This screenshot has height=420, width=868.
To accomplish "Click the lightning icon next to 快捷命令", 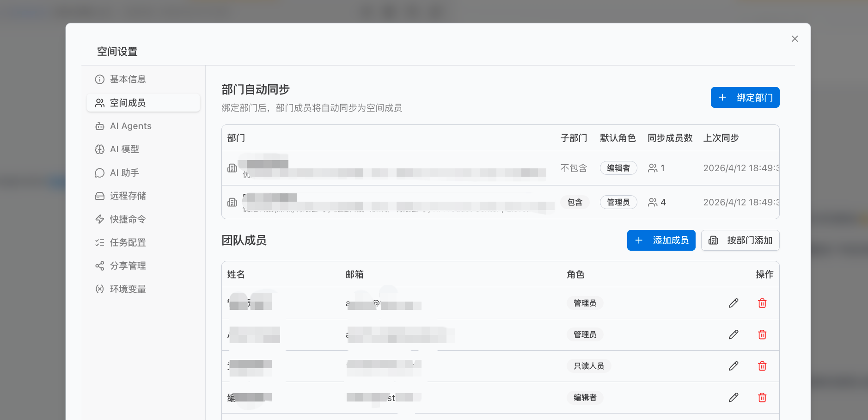I will point(100,219).
